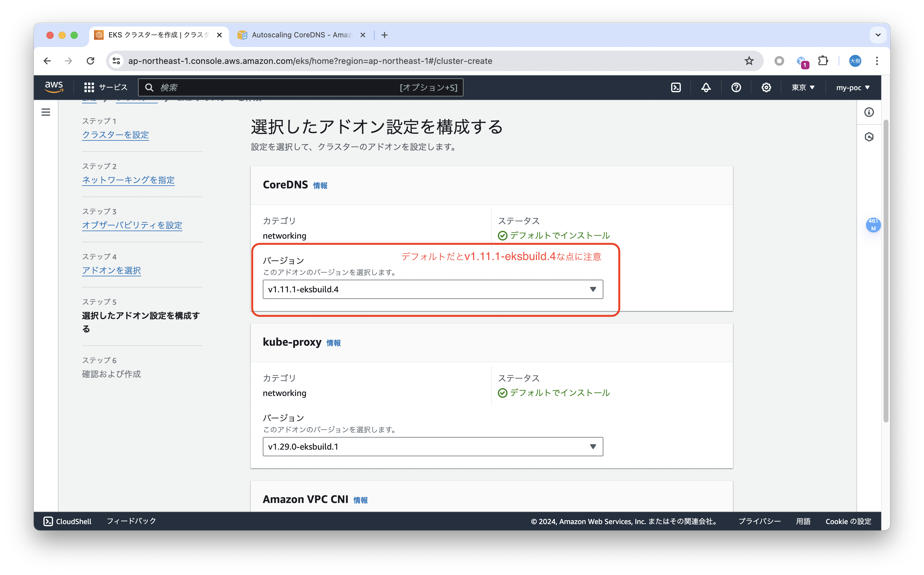Open the 東京 region selector dropdown
This screenshot has width=924, height=575.
(x=802, y=87)
